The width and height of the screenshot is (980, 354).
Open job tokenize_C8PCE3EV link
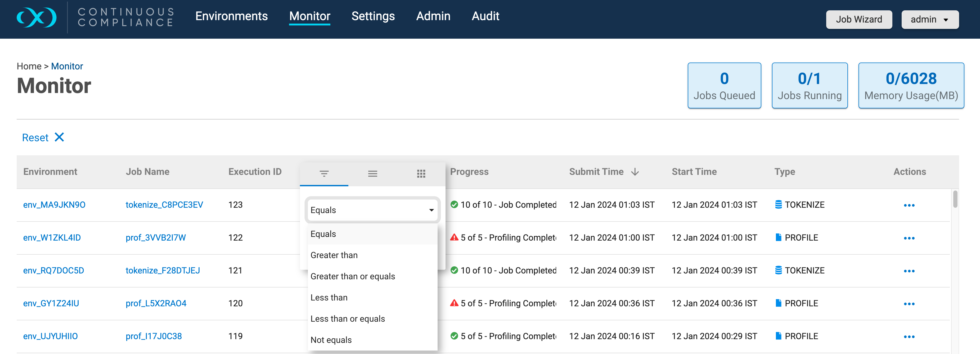click(164, 205)
